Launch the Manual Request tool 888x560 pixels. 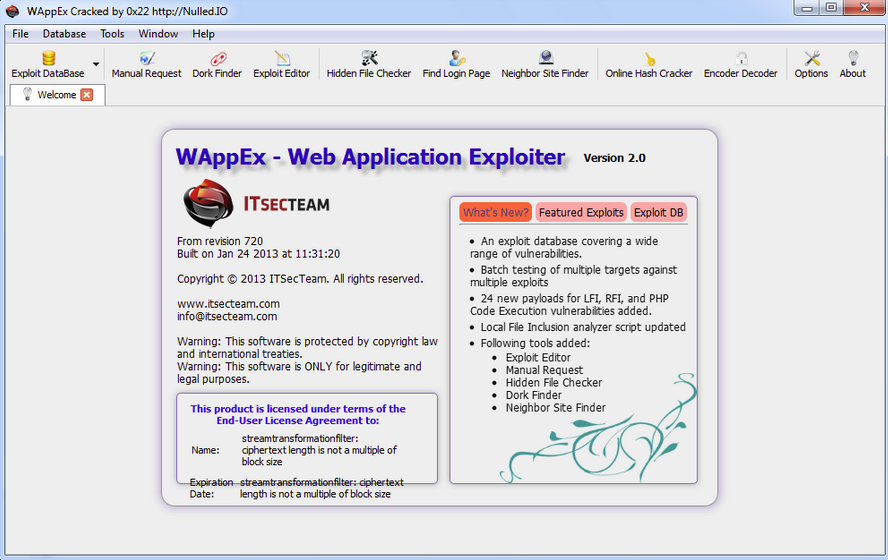pyautogui.click(x=146, y=64)
